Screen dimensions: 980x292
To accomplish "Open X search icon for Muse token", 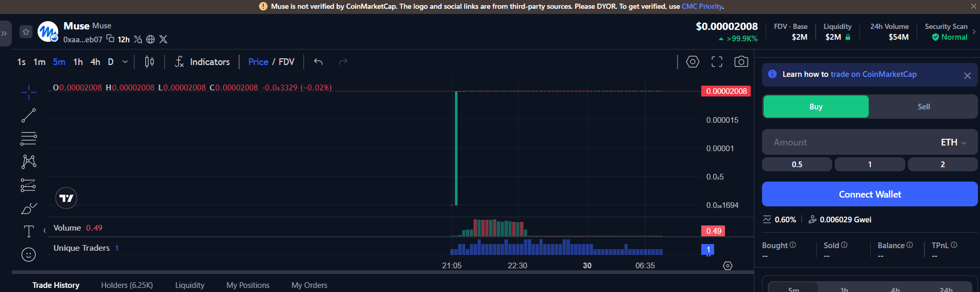I will coord(138,39).
